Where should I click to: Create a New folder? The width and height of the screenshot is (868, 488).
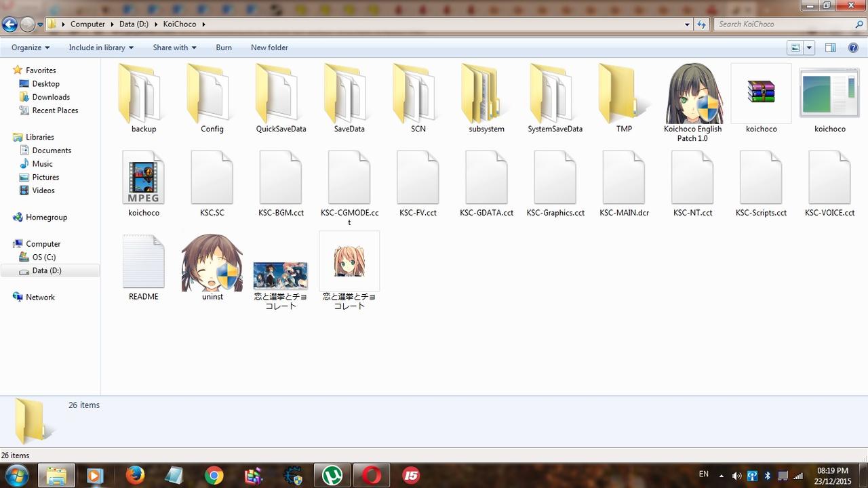point(269,47)
